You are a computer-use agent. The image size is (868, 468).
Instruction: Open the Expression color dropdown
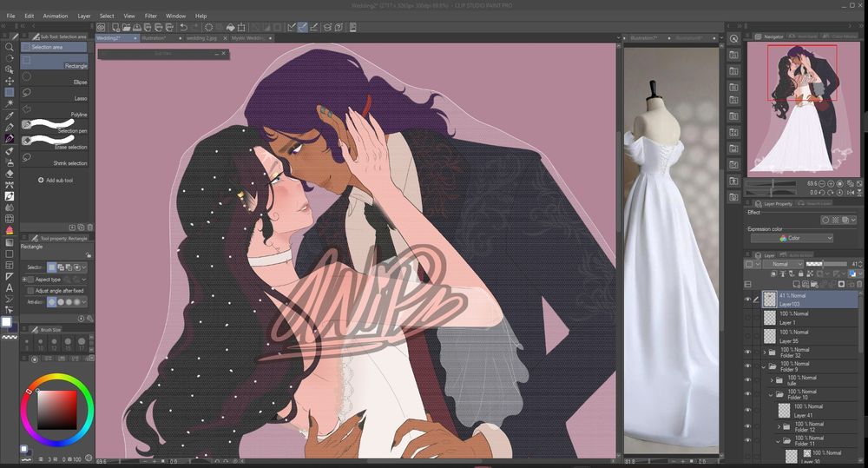pos(792,238)
